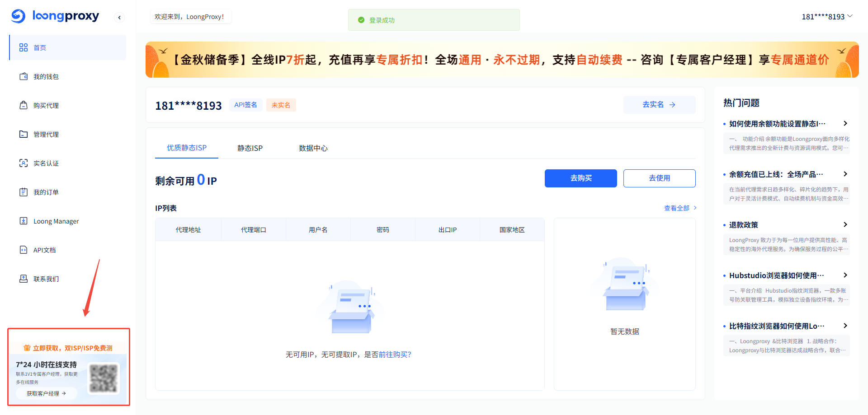This screenshot has height=415, width=868.
Task: Open the account dropdown 181****8193
Action: click(827, 17)
